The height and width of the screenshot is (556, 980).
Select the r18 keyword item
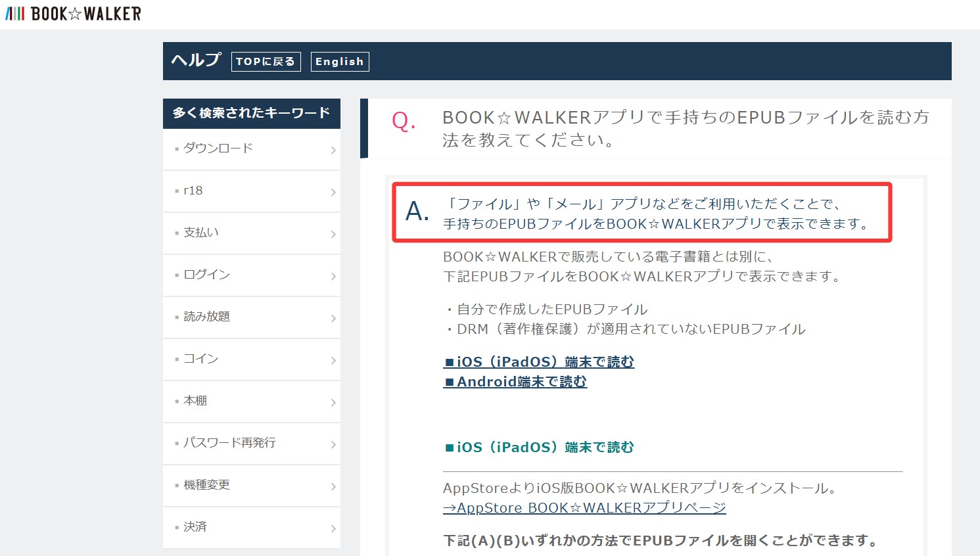pos(193,191)
